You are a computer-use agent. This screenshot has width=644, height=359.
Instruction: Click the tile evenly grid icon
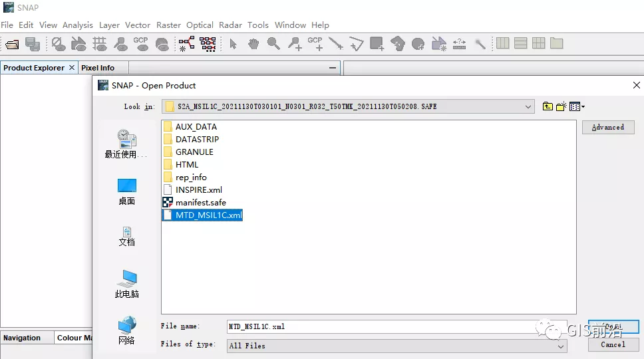coord(538,43)
